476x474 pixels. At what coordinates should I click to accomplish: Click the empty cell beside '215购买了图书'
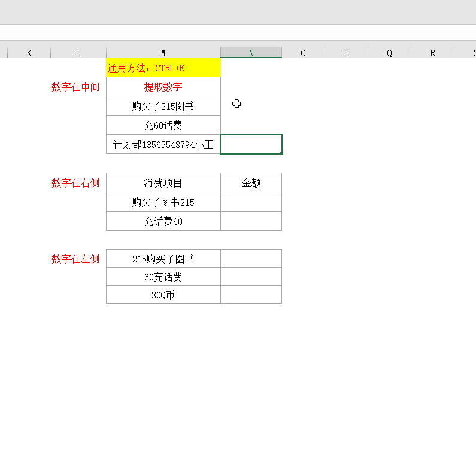tap(251, 259)
